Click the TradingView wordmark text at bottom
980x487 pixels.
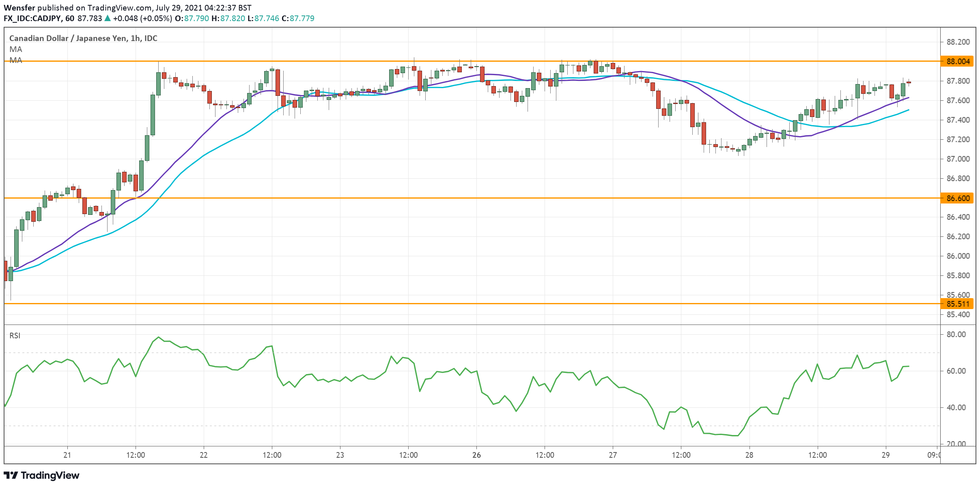pos(50,475)
